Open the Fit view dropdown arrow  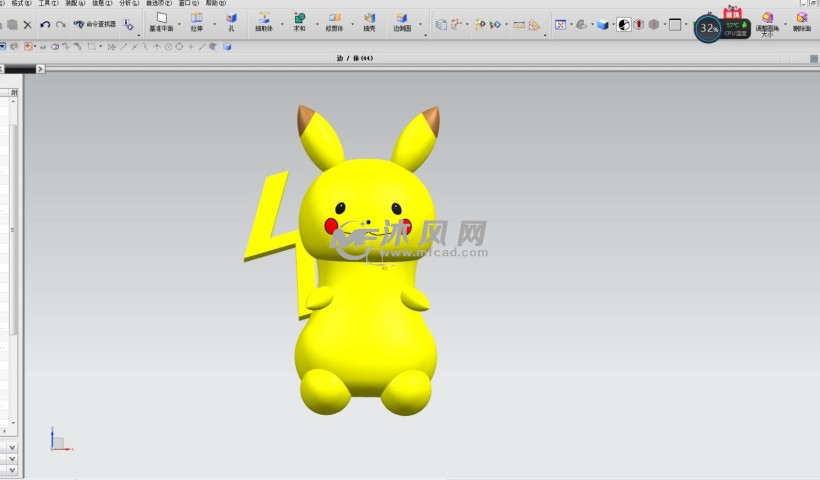[x=571, y=25]
